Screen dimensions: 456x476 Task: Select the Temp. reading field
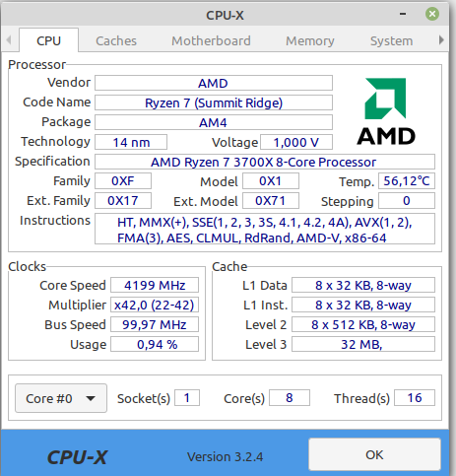click(407, 181)
